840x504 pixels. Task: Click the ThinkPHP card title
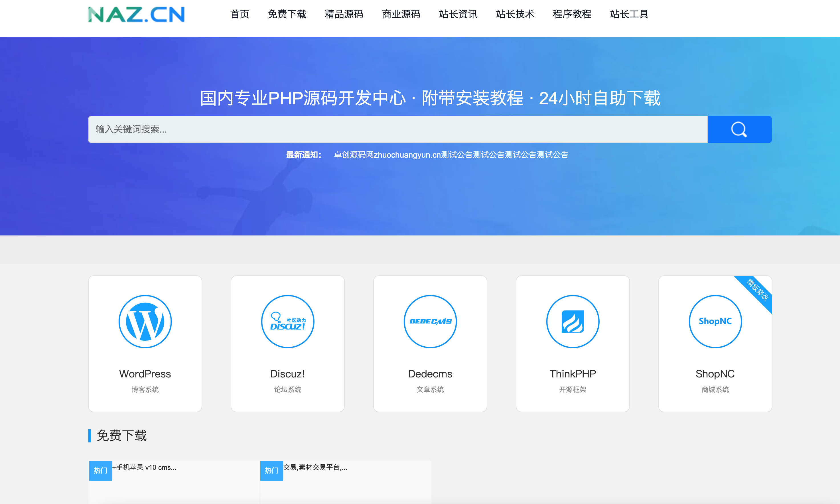pos(573,374)
